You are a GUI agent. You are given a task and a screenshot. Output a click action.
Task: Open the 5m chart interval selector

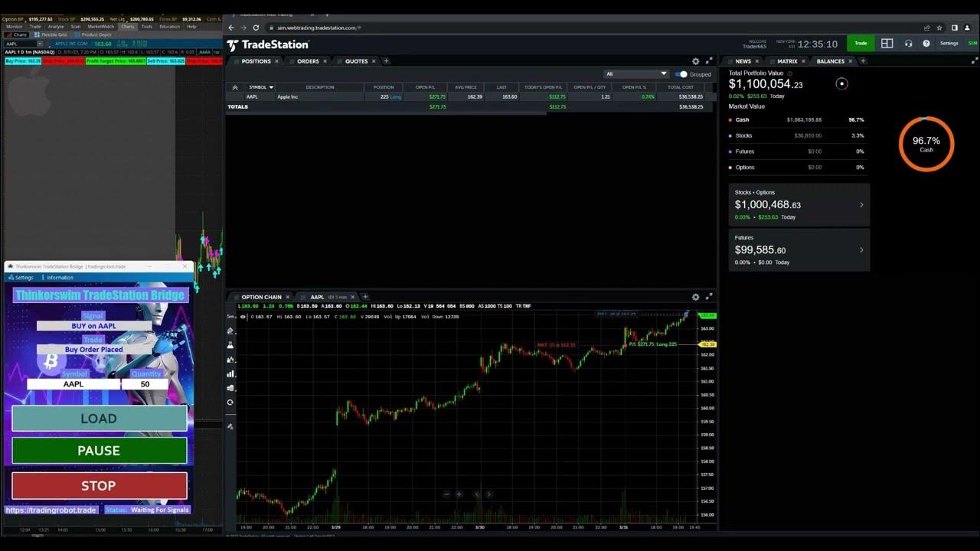[232, 317]
